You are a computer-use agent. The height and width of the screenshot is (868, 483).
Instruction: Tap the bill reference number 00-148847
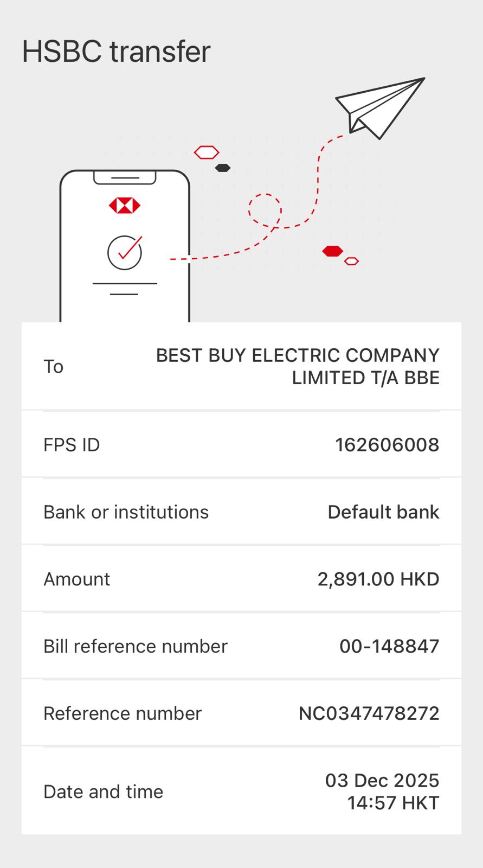(x=389, y=646)
